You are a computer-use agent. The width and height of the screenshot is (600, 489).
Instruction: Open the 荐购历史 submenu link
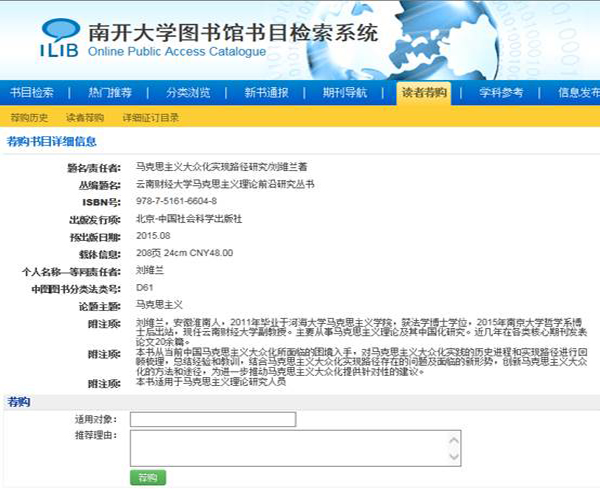point(28,118)
